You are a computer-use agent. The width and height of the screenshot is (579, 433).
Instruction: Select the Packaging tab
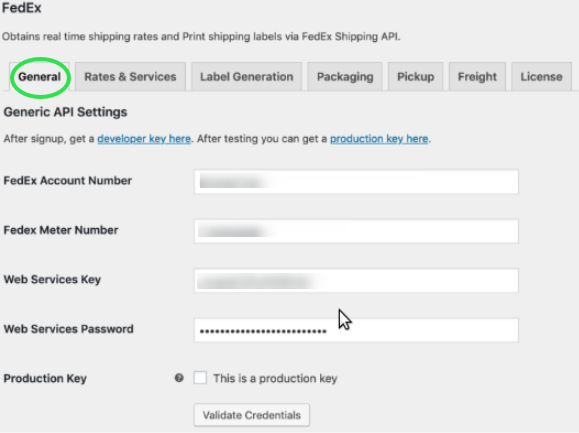345,77
